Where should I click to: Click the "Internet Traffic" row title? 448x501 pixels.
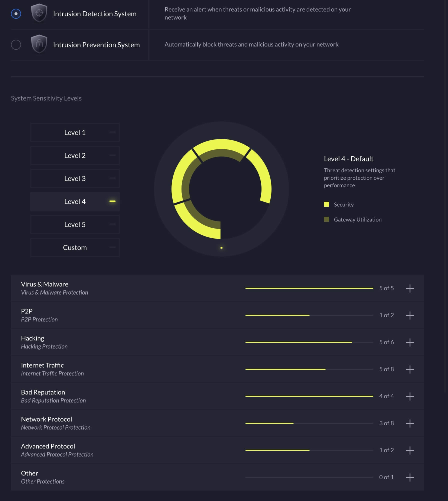pyautogui.click(x=42, y=365)
